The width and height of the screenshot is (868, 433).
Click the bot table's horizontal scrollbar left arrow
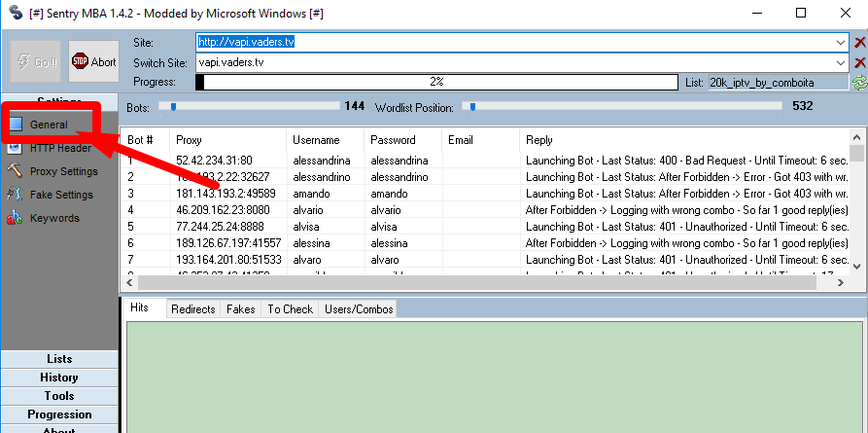point(129,283)
